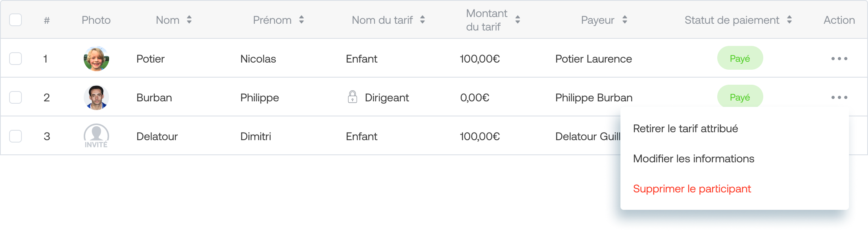Sort by Nom column arrows
The height and width of the screenshot is (232, 868).
pos(189,20)
